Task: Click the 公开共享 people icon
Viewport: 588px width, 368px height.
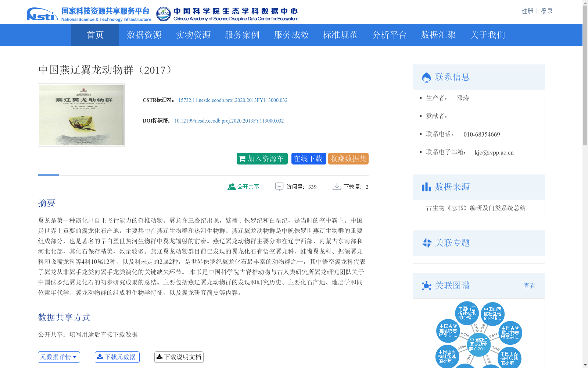Action: pos(231,187)
